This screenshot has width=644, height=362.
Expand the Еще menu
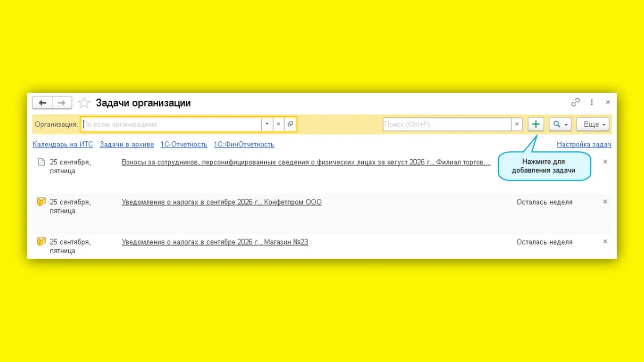(x=593, y=124)
